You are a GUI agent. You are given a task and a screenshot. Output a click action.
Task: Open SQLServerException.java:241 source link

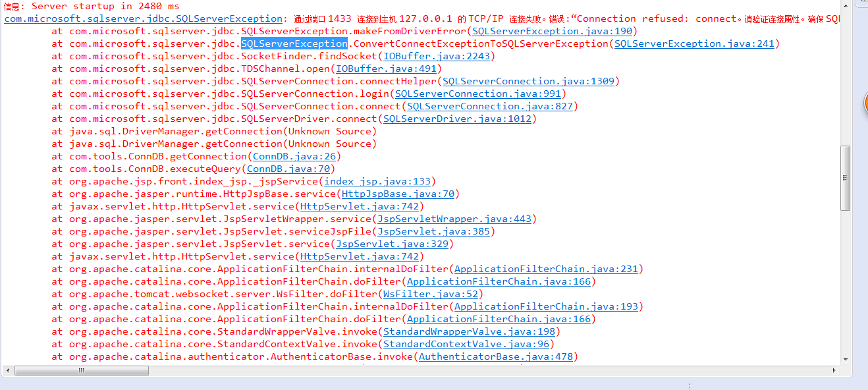[x=694, y=43]
